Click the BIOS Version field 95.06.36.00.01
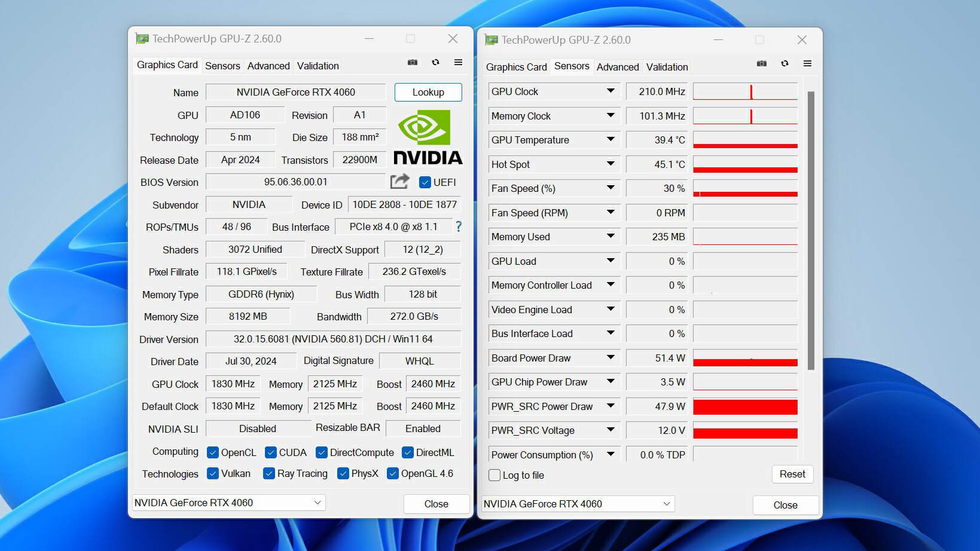This screenshot has height=551, width=980. click(x=296, y=182)
